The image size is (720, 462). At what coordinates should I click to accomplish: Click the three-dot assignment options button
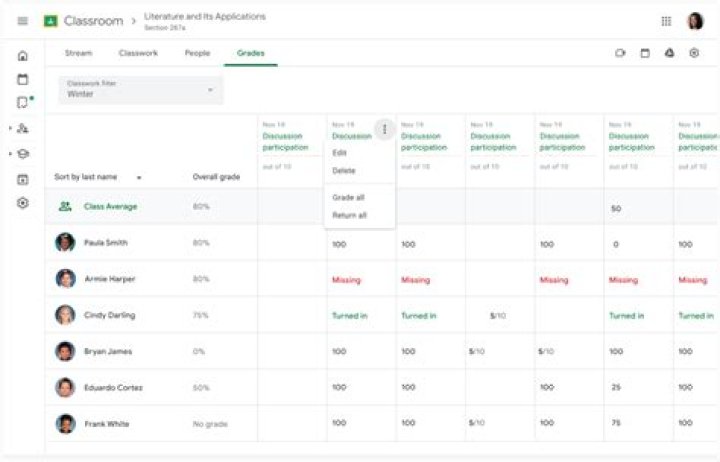click(x=385, y=130)
